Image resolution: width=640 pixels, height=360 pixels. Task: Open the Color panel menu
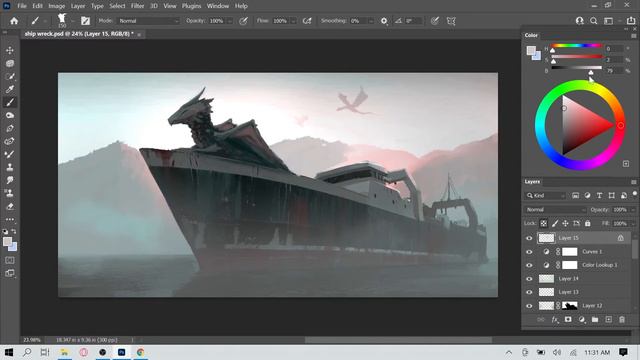coord(633,36)
